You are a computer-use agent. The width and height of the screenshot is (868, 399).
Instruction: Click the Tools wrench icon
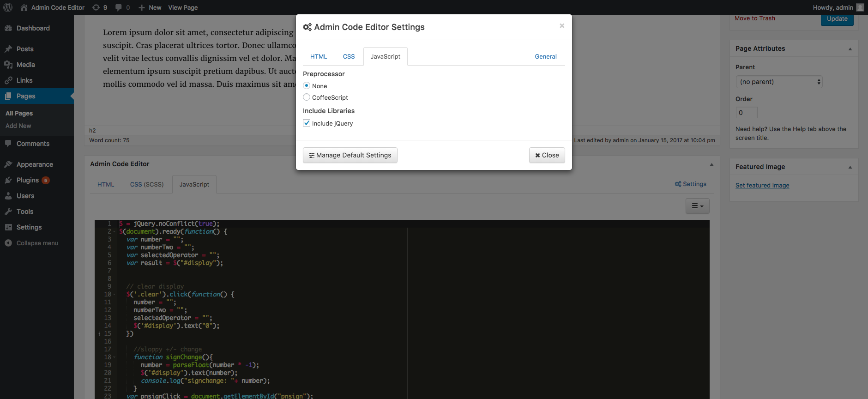pos(8,212)
